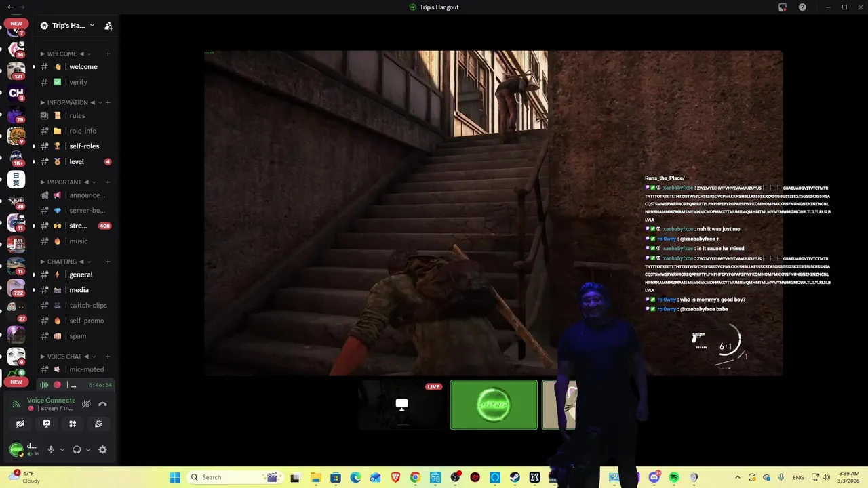Open the announcements channel
Screen dimensions: 868x488
(76, 195)
